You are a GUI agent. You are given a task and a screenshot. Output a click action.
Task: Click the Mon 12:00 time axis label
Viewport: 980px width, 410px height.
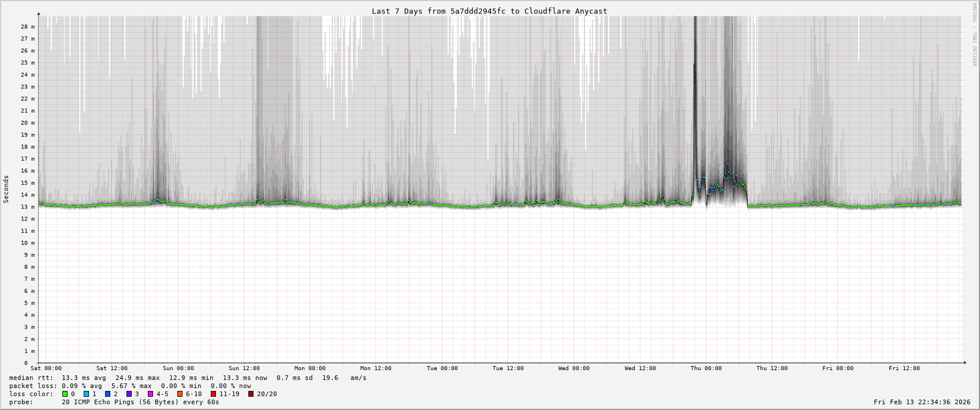click(x=376, y=368)
